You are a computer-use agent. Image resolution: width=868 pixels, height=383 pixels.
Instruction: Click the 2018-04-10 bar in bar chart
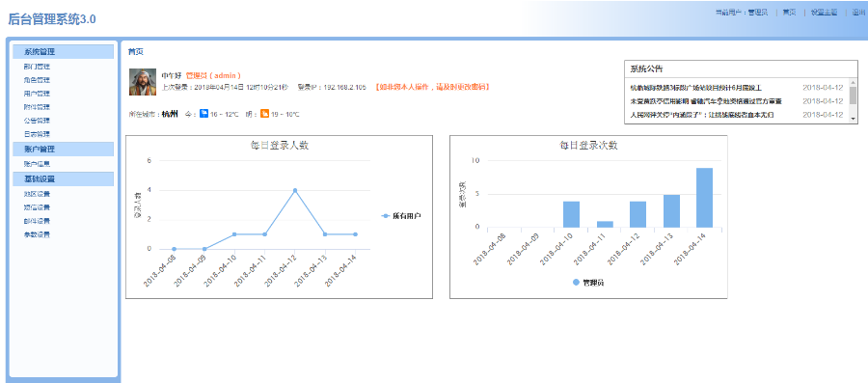(571, 214)
